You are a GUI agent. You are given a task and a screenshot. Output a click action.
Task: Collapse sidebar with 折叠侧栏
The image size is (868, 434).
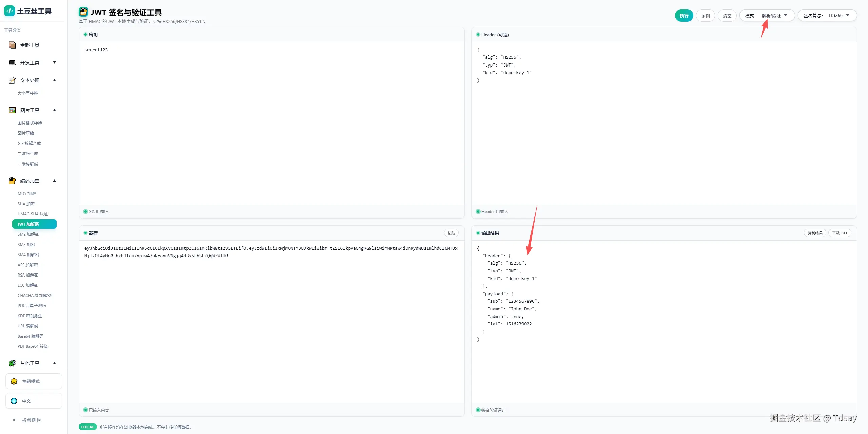coord(27,420)
